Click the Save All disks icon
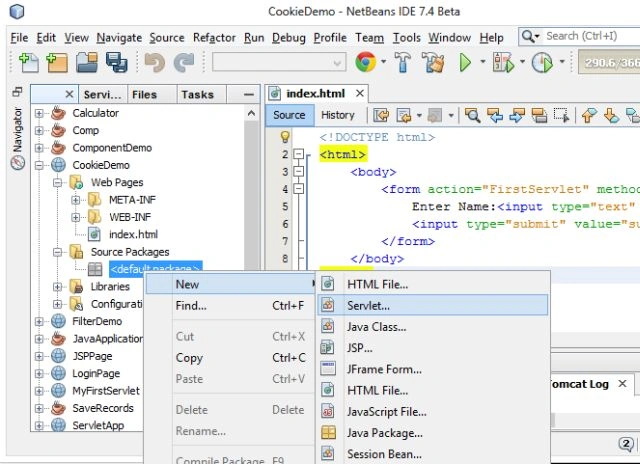This screenshot has width=640, height=464. tap(117, 62)
